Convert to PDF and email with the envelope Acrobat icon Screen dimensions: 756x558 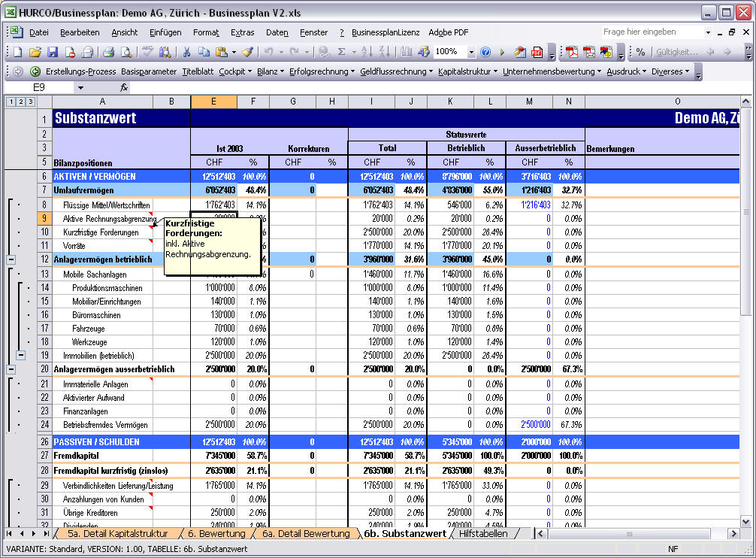(x=589, y=52)
